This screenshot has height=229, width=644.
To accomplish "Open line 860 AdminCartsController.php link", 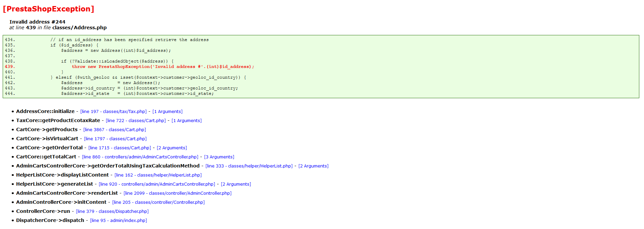I will pyautogui.click(x=140, y=157).
